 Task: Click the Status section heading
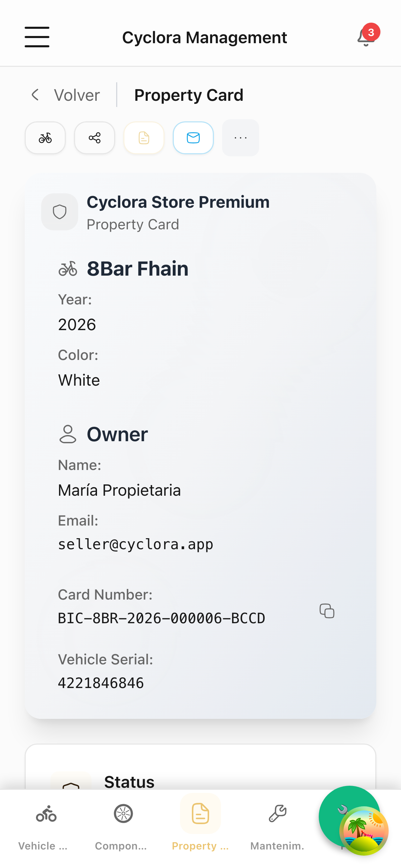point(129,782)
